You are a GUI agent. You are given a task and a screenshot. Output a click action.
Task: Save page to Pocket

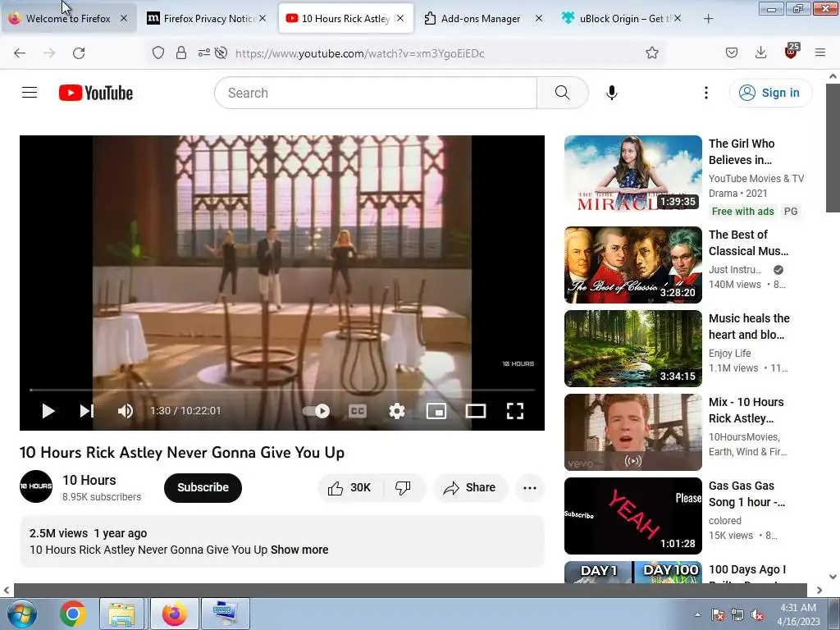click(x=731, y=53)
